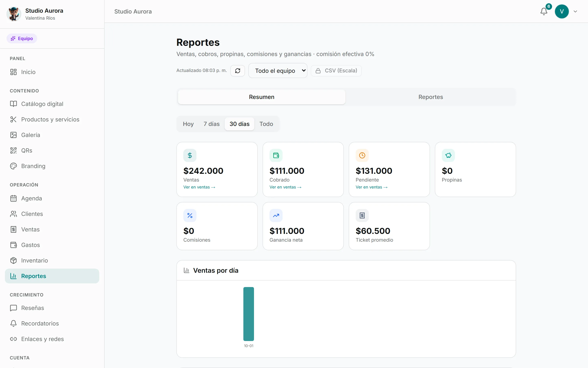Switch to the Resumen tab
588x368 pixels.
[x=262, y=97]
